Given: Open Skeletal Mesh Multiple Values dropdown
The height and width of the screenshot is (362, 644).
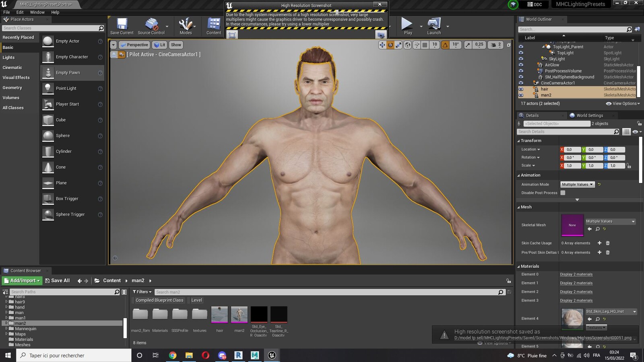Looking at the screenshot, I should click(610, 221).
